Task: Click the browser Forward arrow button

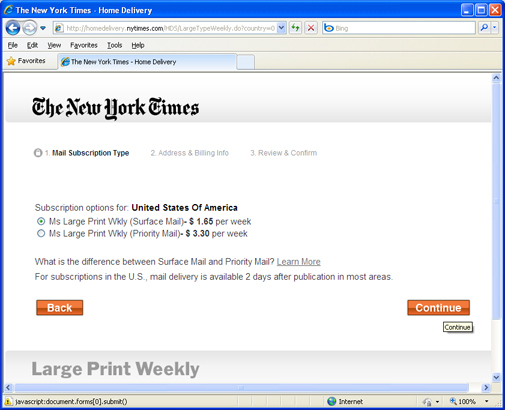Action: click(30, 28)
